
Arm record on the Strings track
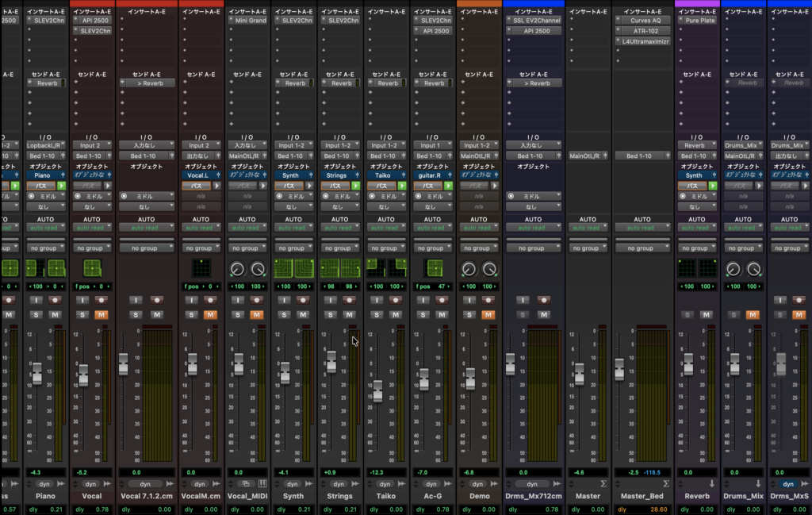350,300
